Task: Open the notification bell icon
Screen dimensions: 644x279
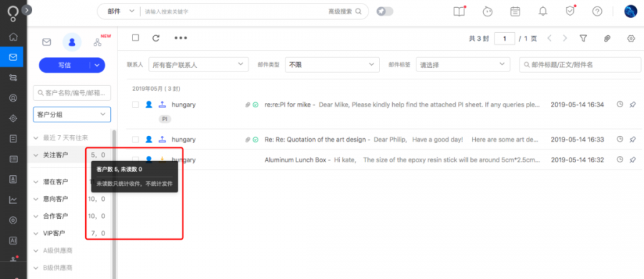Action: tap(542, 11)
